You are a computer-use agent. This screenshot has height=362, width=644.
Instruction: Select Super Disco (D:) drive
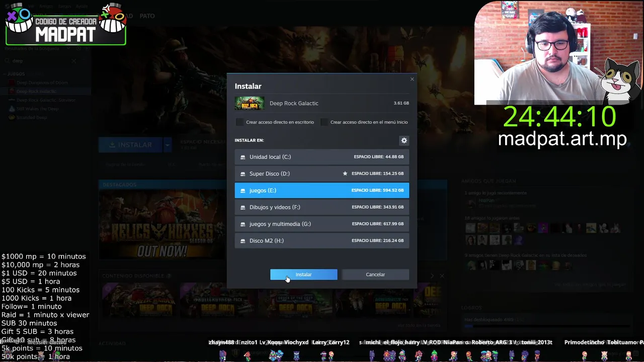[x=322, y=173]
